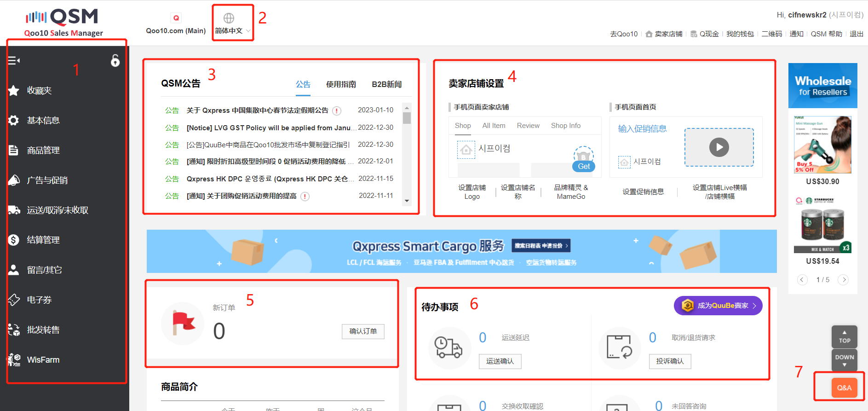
Task: Select Qoo10.com (Main) site icon
Action: 176,18
